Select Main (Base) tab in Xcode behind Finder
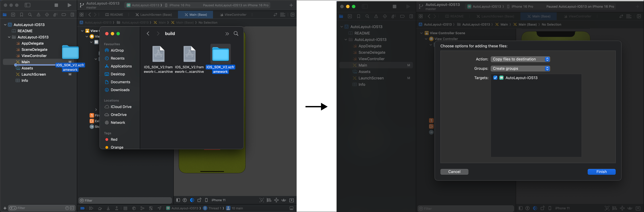Viewport: 644px width, 212px height. tap(196, 15)
